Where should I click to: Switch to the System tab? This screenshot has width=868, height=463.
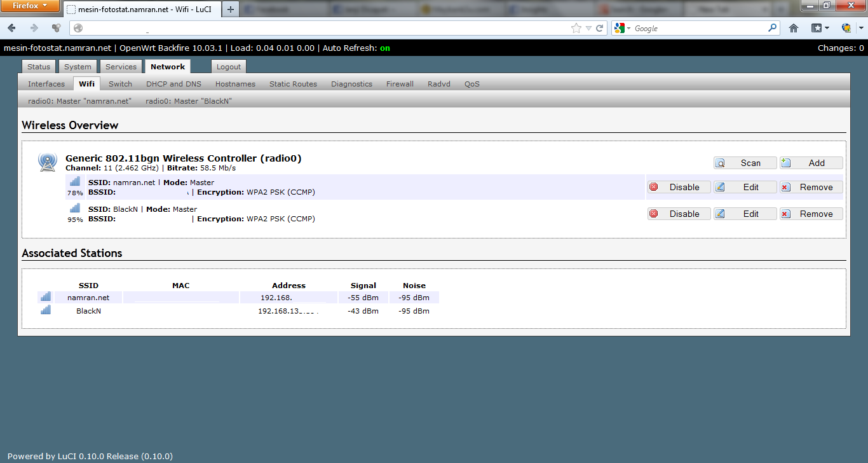(78, 67)
